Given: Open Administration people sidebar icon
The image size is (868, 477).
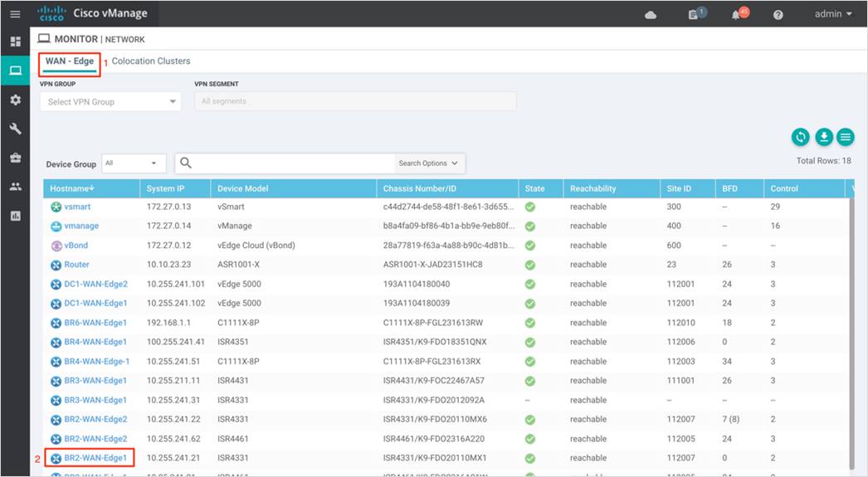Looking at the screenshot, I should click(x=16, y=187).
